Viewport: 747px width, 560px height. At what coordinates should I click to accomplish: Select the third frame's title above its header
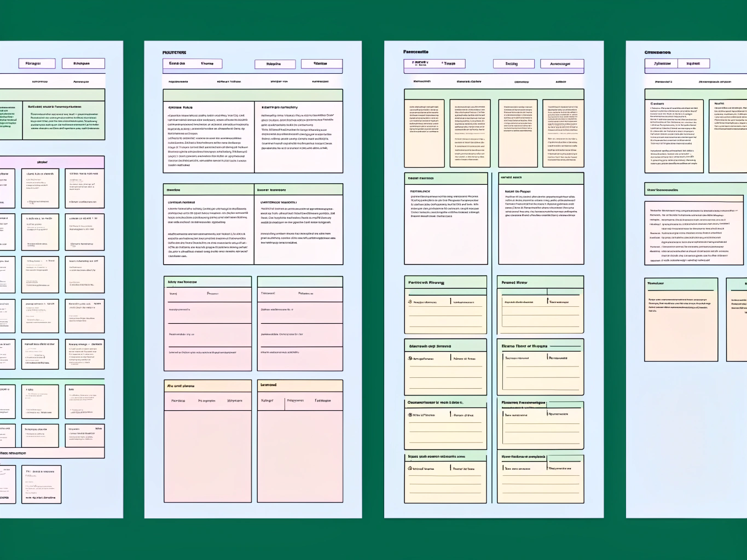point(415,52)
